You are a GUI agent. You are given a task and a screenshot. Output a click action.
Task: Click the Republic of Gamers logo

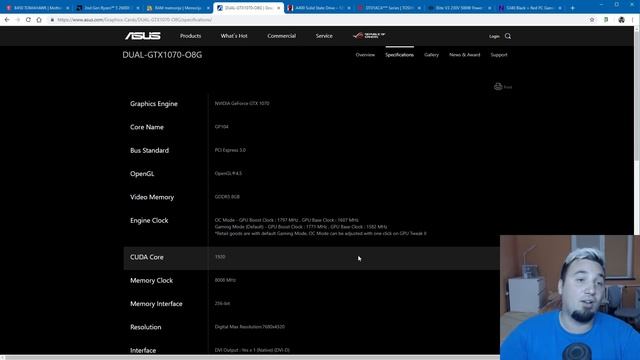(369, 36)
